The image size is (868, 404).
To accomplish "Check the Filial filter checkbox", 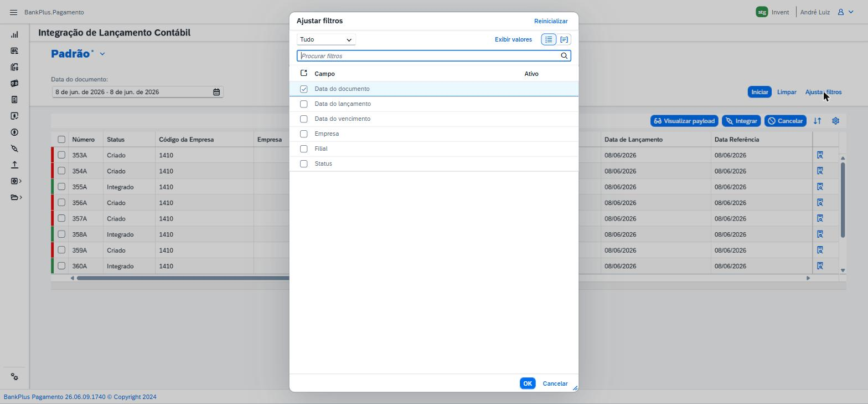I will (303, 149).
